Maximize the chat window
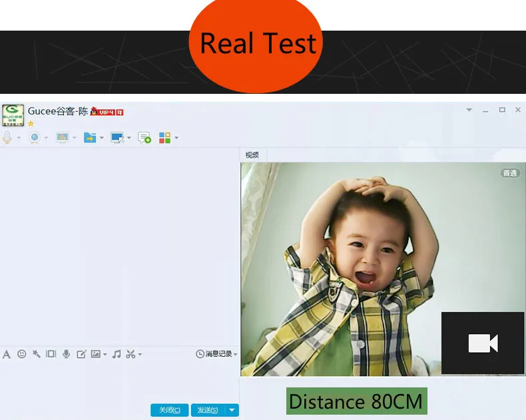 pos(502,110)
